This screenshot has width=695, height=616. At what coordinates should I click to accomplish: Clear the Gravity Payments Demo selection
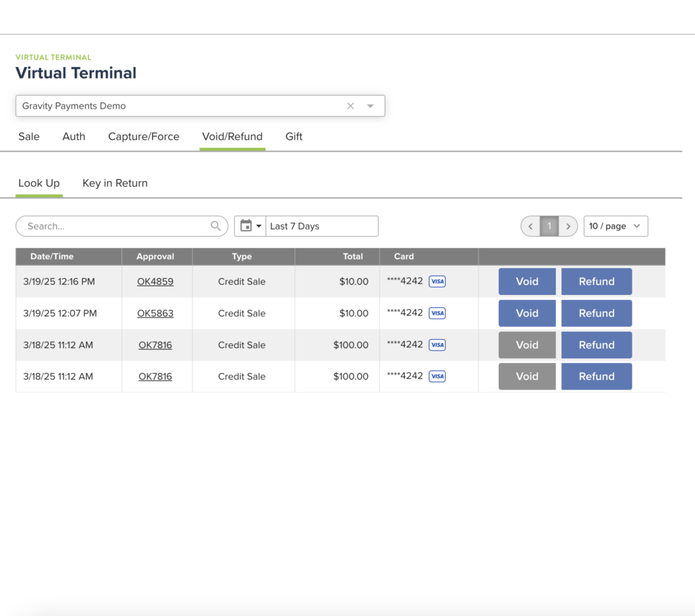pos(350,106)
